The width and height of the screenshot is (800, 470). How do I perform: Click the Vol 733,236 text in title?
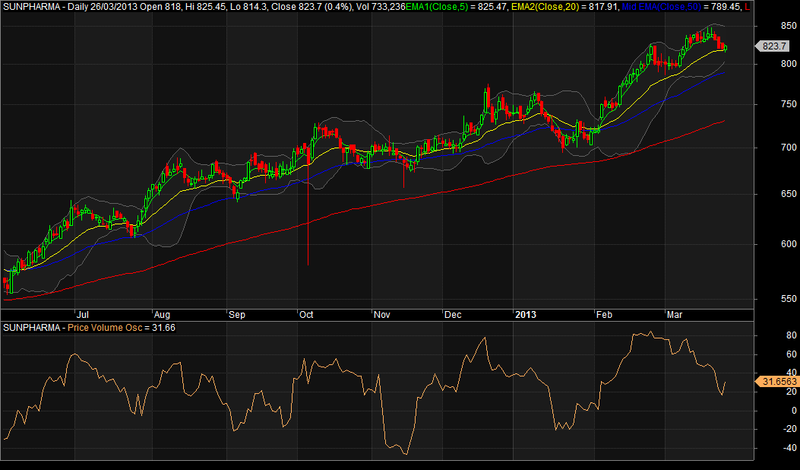point(380,7)
